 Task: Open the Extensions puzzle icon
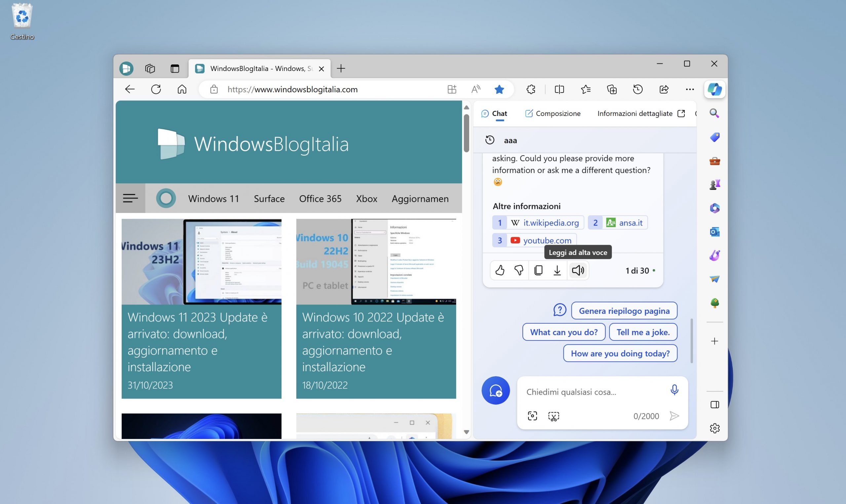[531, 89]
